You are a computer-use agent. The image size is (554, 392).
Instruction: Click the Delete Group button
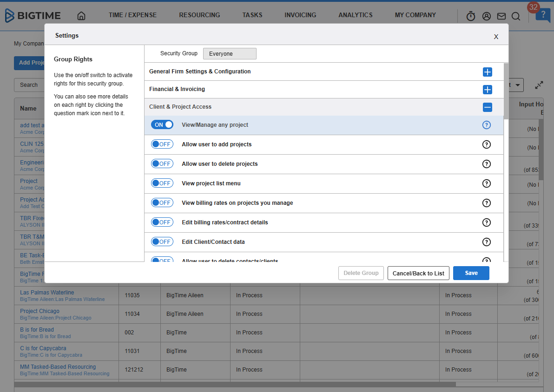pos(361,273)
